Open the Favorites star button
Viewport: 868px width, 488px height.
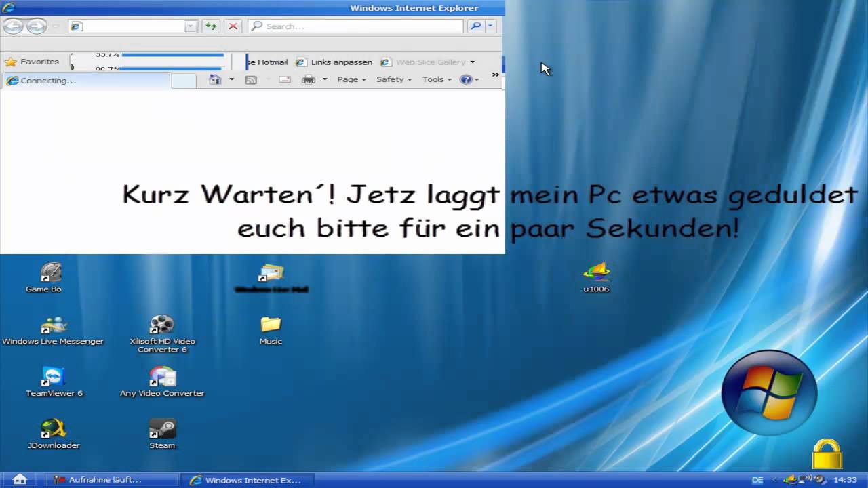click(32, 62)
